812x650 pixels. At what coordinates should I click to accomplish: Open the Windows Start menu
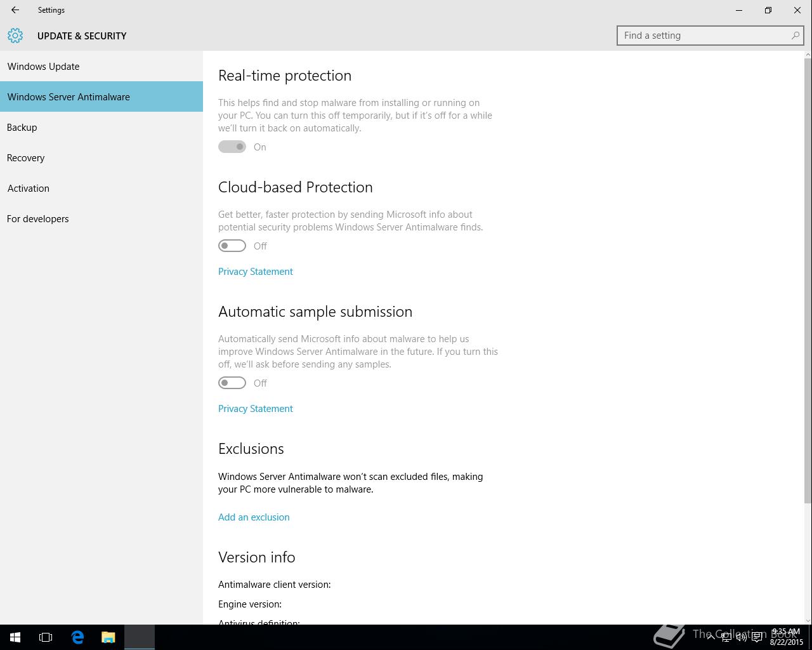point(15,637)
